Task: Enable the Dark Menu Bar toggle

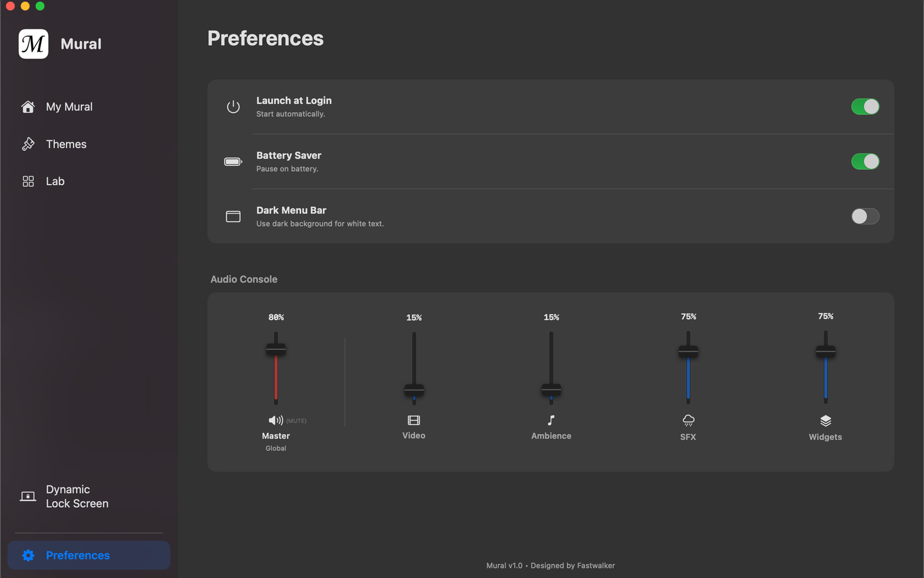Action: coord(865,217)
